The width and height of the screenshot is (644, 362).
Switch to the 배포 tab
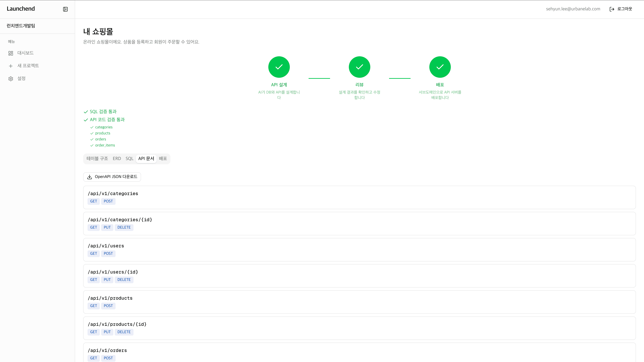pos(163,159)
